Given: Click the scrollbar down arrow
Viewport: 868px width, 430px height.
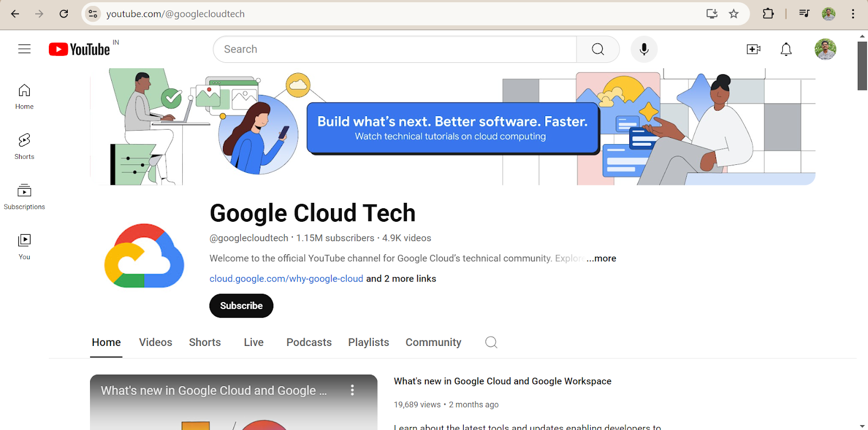Looking at the screenshot, I should click(862, 426).
